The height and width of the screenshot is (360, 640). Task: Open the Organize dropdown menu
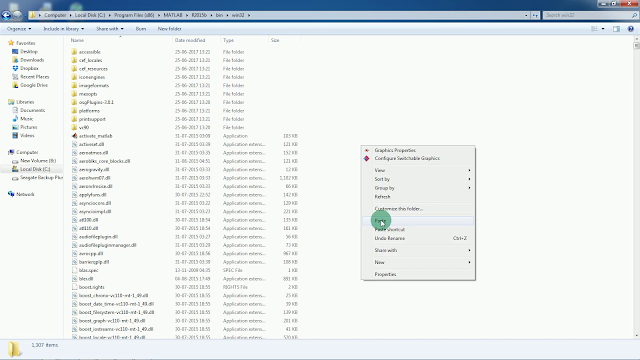point(19,29)
